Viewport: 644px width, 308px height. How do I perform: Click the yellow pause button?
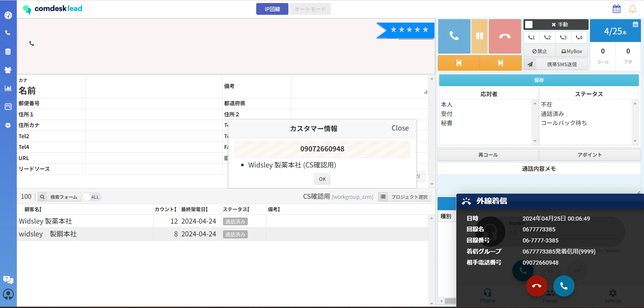(x=479, y=36)
